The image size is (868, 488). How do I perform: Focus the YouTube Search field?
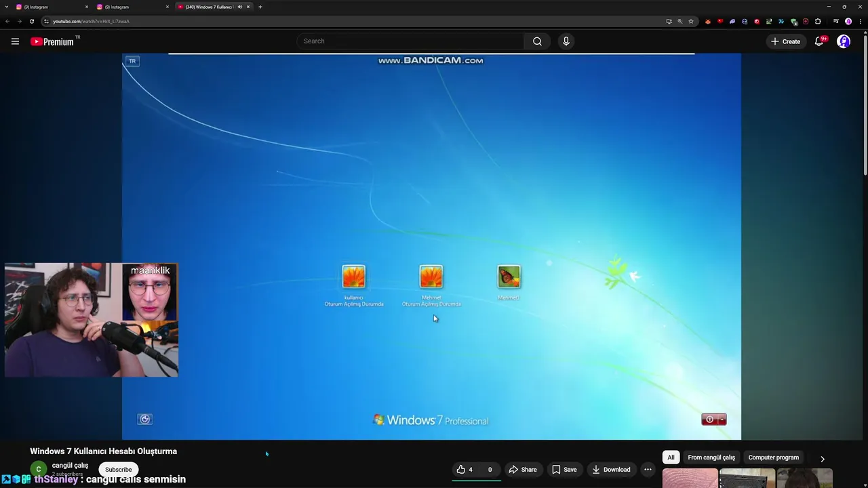410,41
